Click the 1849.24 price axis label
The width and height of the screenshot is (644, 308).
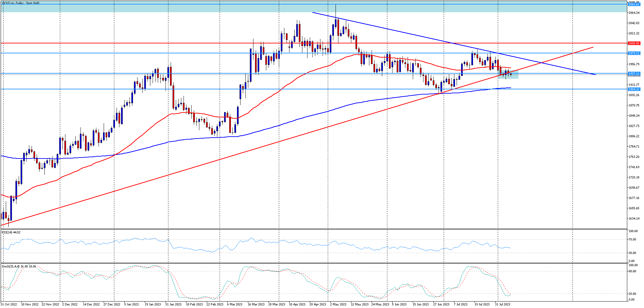click(x=634, y=116)
